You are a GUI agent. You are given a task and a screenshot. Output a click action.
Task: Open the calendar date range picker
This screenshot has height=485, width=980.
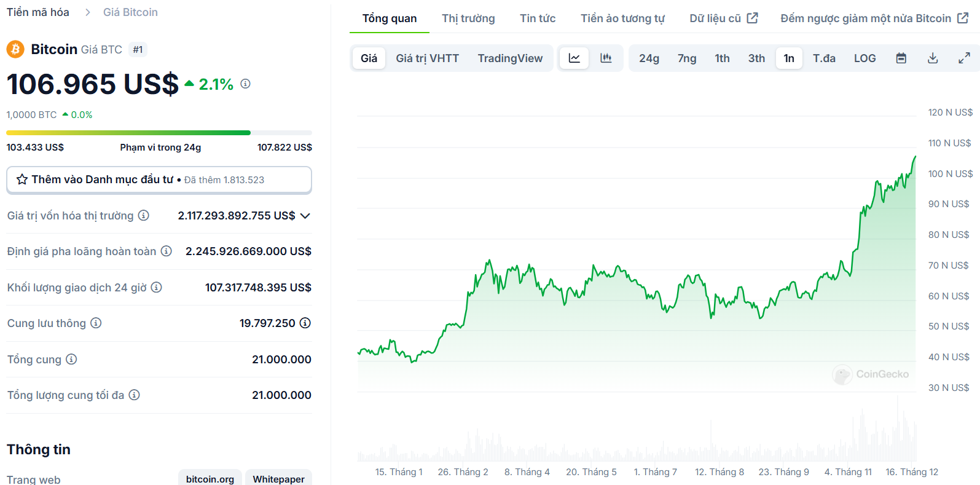pyautogui.click(x=901, y=58)
